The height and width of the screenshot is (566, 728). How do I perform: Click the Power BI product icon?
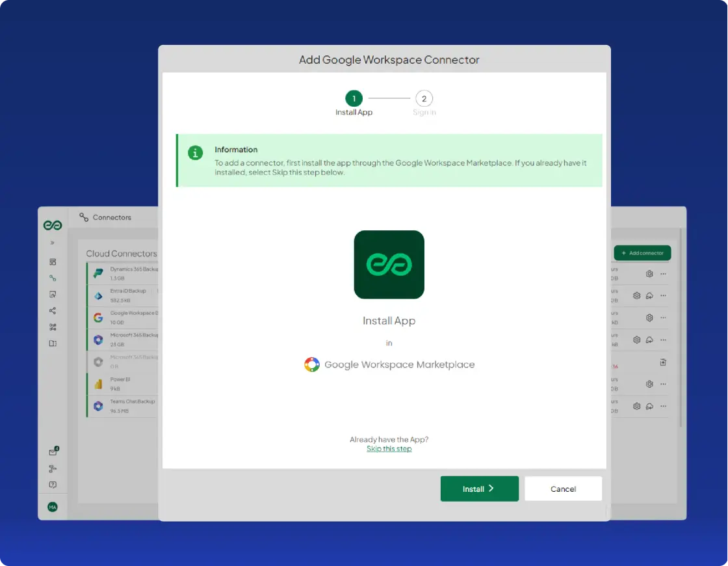(x=98, y=384)
